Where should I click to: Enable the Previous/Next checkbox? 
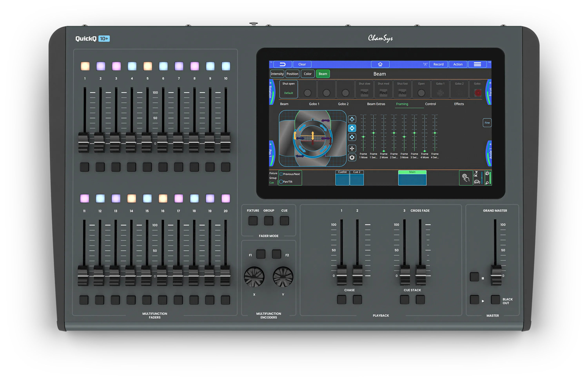281,174
